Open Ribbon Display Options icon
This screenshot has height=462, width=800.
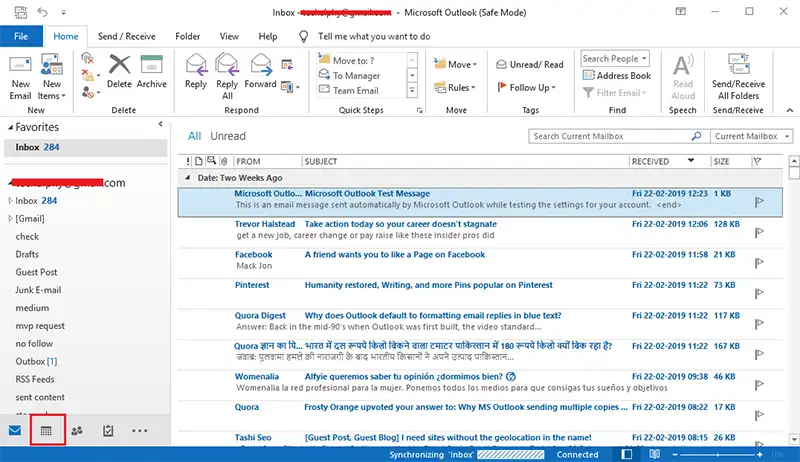coord(681,11)
